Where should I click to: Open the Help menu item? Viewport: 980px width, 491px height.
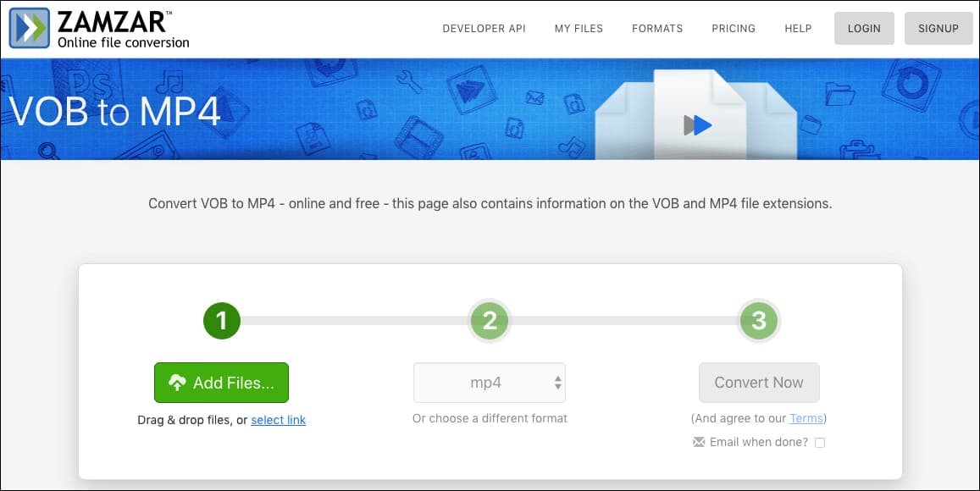coord(798,29)
